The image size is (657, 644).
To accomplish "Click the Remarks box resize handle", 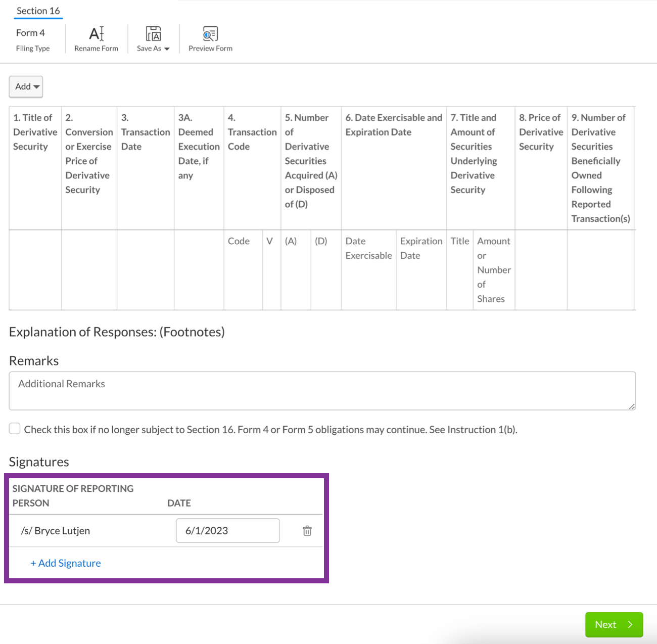I will tap(632, 406).
